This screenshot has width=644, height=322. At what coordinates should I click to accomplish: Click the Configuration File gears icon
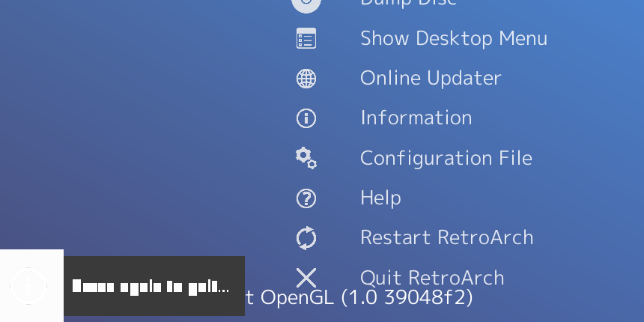[x=306, y=158]
